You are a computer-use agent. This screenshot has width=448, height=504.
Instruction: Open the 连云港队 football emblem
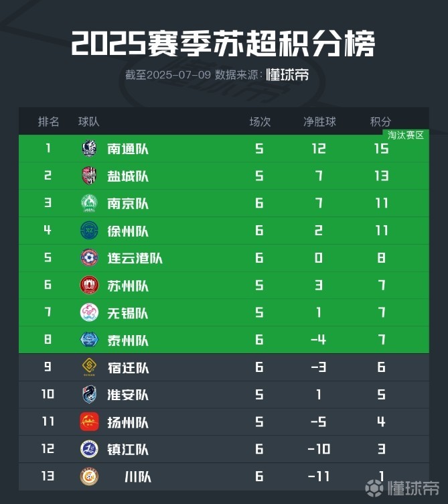click(x=89, y=257)
